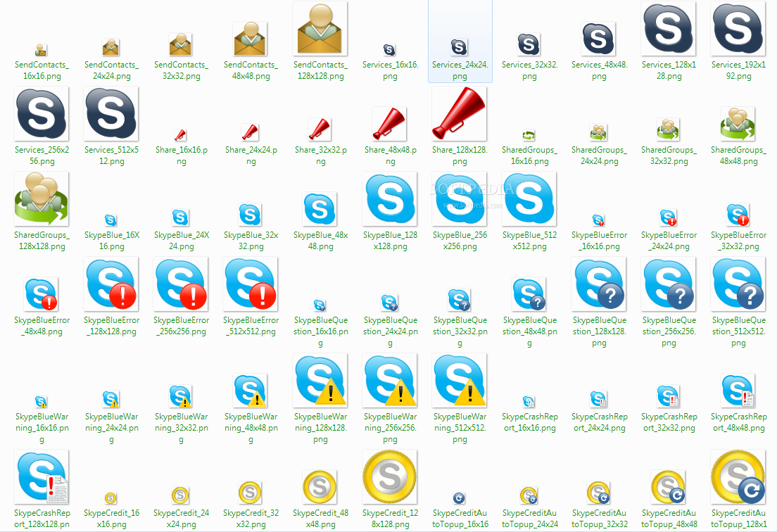The height and width of the screenshot is (532, 777).
Task: Open SkypeBlueError_512x512.png
Action: click(x=251, y=285)
